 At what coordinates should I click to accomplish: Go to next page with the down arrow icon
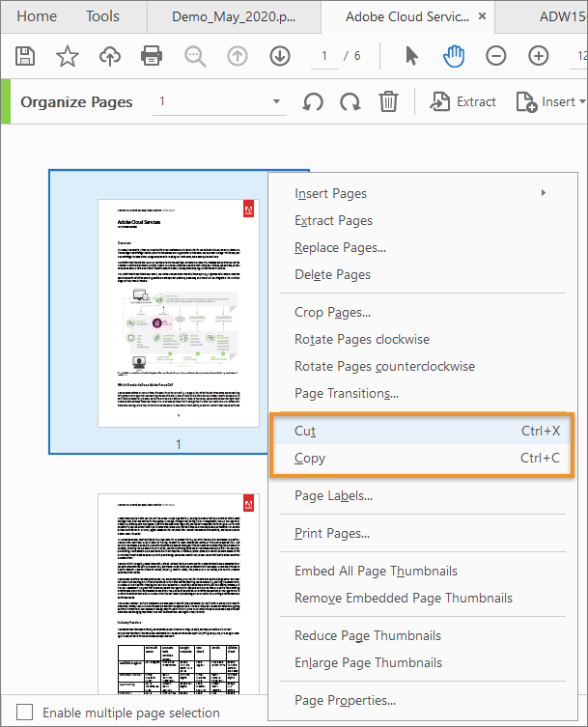point(280,56)
